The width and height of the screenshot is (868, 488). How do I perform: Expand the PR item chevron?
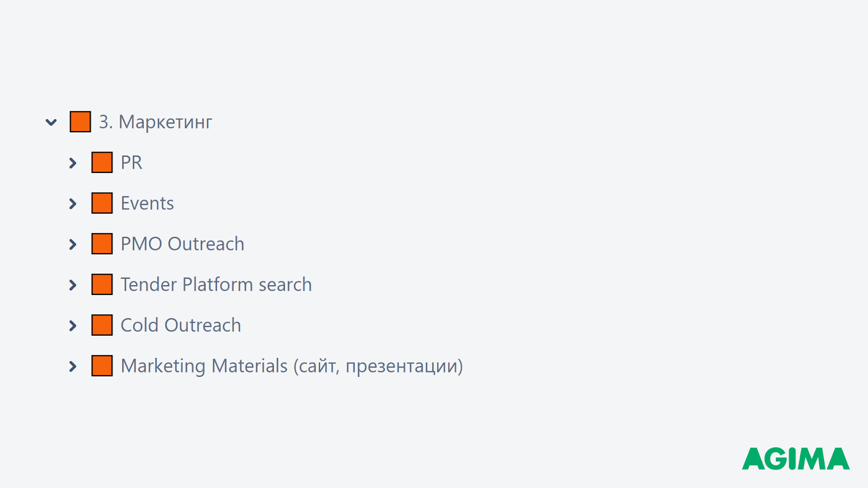[73, 163]
